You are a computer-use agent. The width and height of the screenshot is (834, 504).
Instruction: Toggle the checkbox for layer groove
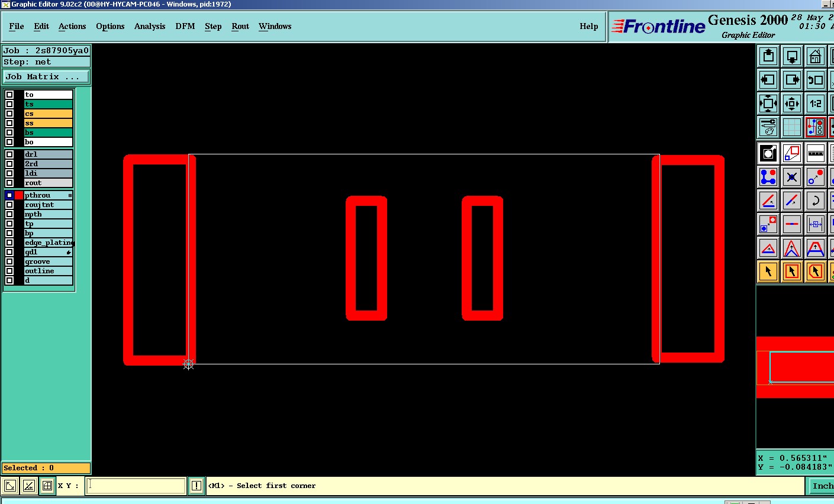coord(9,261)
